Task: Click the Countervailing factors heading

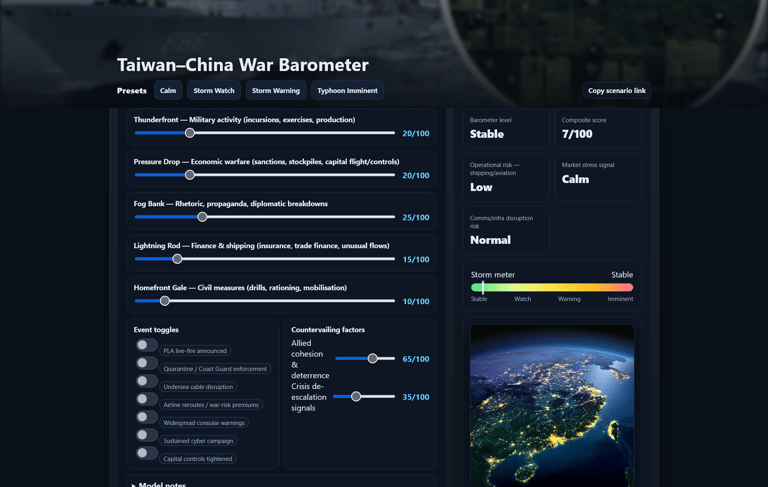Action: tap(328, 330)
